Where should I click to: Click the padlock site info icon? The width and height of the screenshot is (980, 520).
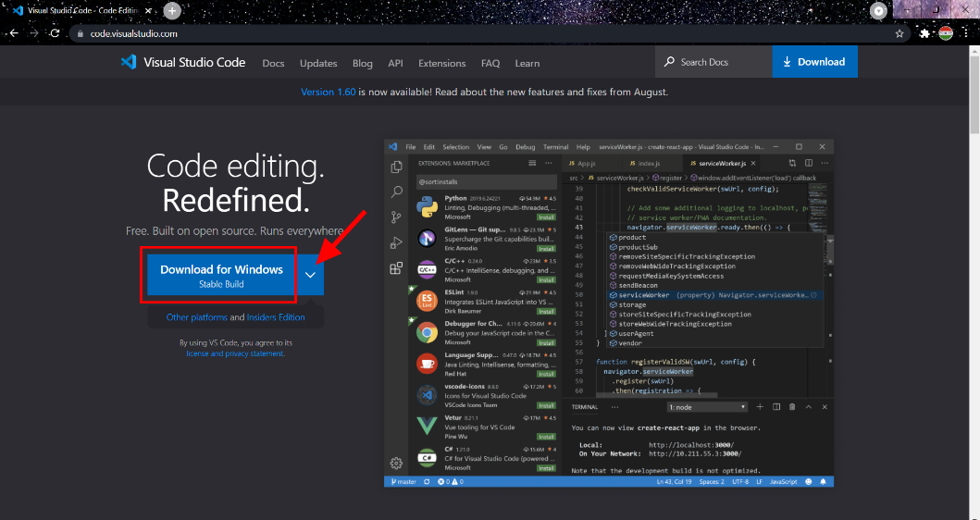[x=80, y=34]
